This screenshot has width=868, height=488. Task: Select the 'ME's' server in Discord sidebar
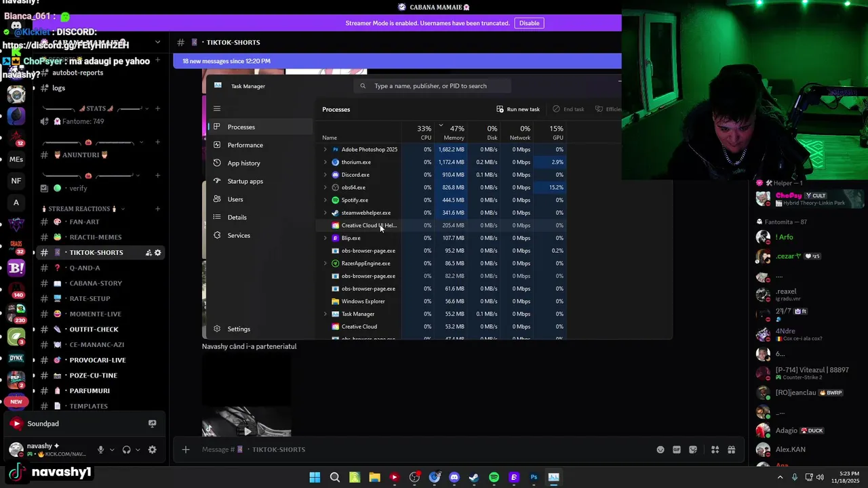(x=16, y=159)
